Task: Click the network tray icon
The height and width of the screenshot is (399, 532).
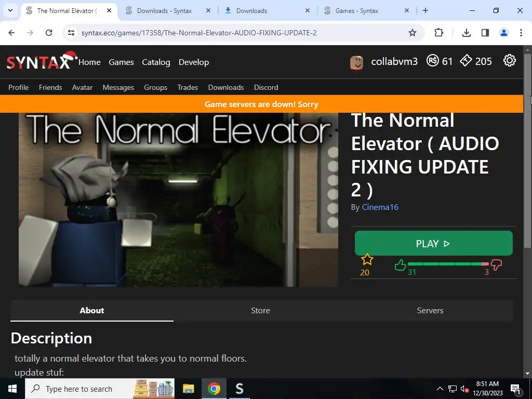Action: tap(453, 389)
